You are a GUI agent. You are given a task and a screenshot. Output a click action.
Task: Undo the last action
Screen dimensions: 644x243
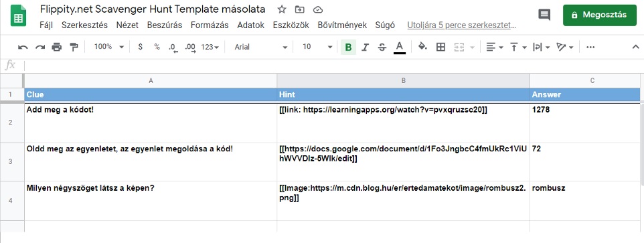pos(23,48)
